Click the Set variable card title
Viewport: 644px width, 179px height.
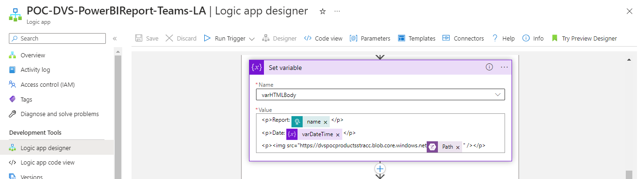pos(285,68)
